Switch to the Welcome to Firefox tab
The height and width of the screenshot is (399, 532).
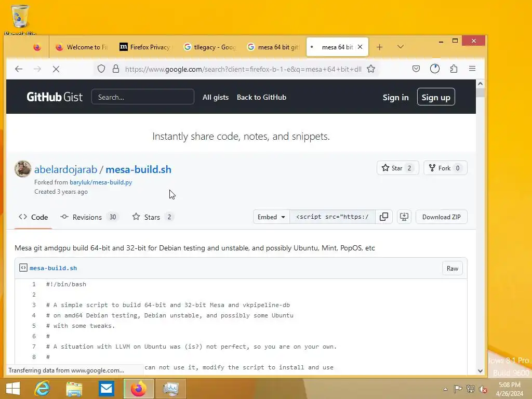coord(82,47)
